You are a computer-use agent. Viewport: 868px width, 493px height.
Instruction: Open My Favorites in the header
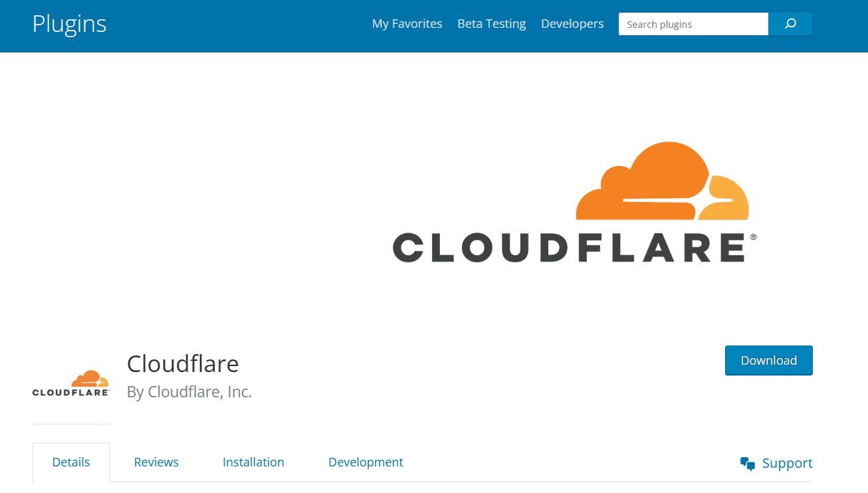click(407, 24)
